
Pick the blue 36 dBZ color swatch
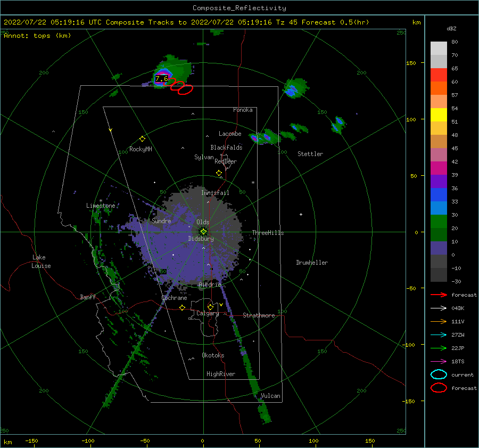point(439,194)
